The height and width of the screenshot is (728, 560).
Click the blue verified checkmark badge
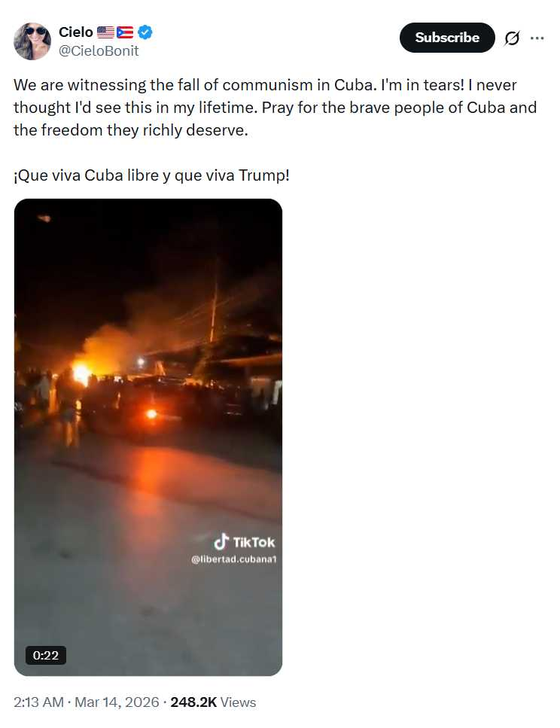145,32
